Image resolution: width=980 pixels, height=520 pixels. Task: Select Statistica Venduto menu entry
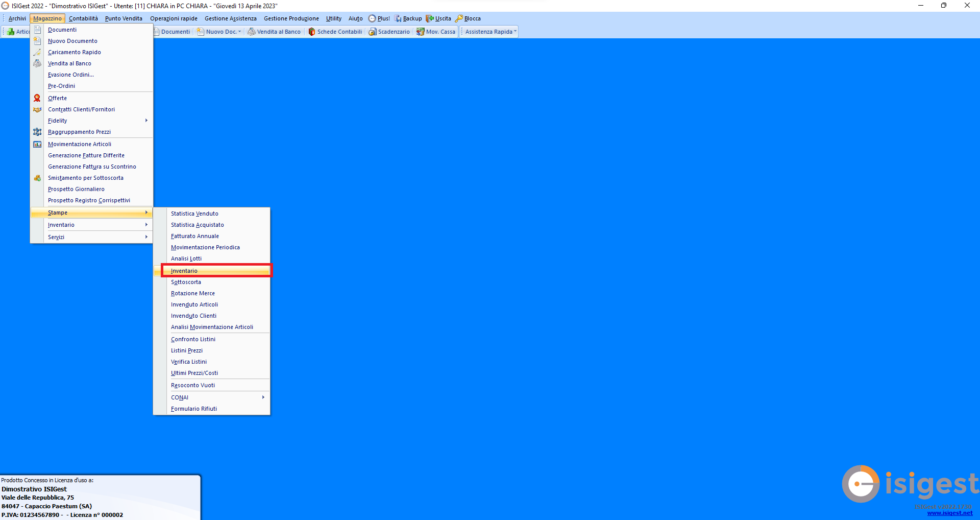point(194,214)
